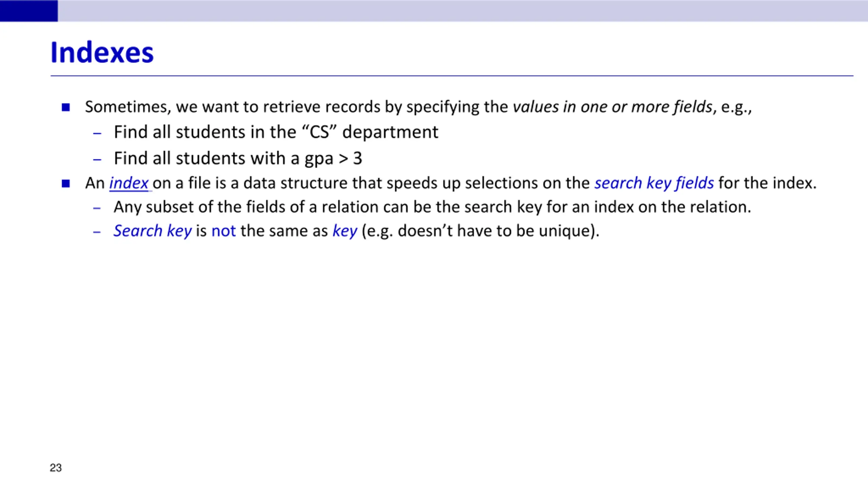Click the dash before 'Find all students in the CS'
The height and width of the screenshot is (488, 868).
(97, 134)
